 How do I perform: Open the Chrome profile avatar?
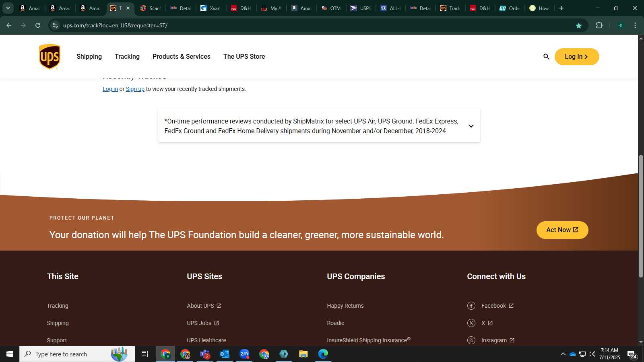(x=621, y=25)
